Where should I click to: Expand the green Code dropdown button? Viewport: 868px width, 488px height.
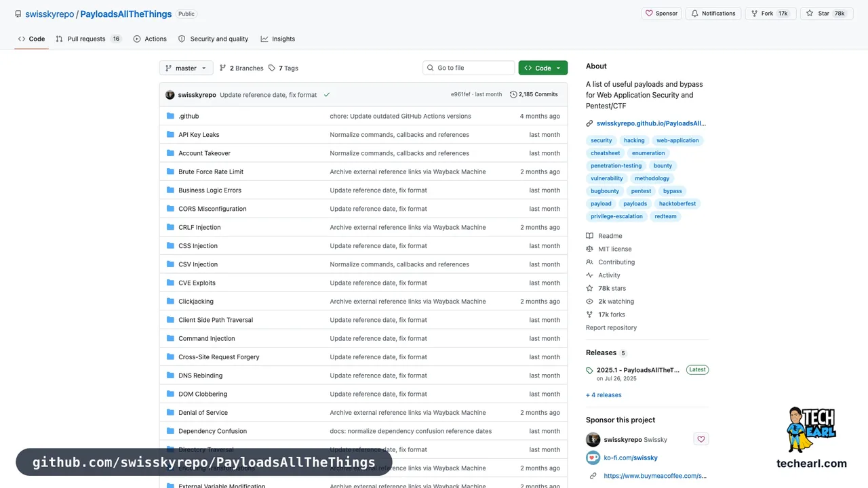(x=542, y=68)
